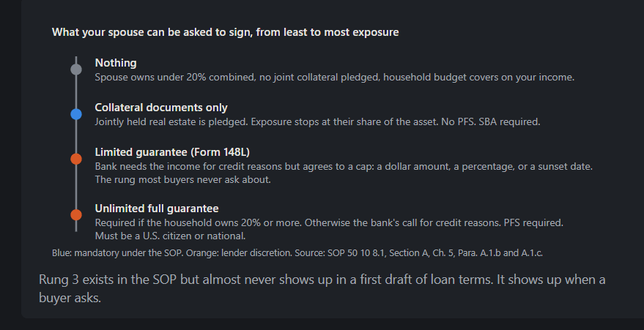The width and height of the screenshot is (644, 330).
Task: Click the chart title about spouse exposure
Action: [x=225, y=32]
